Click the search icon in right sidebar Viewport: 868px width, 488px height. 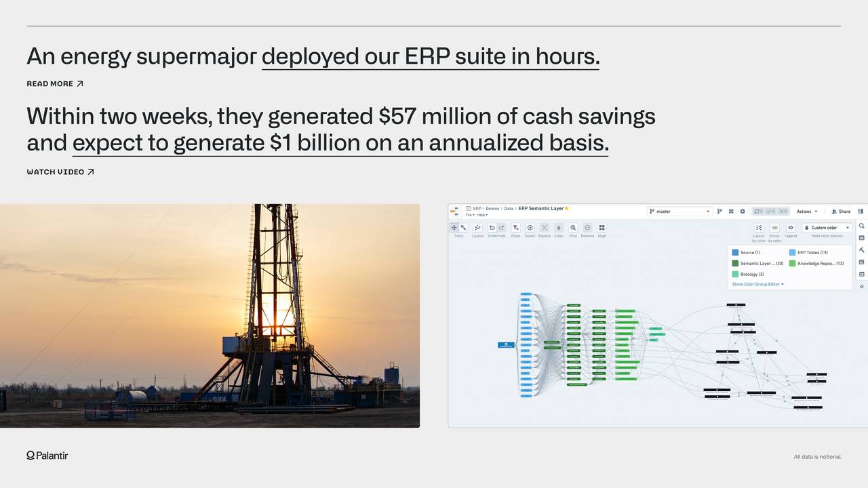pos(861,226)
